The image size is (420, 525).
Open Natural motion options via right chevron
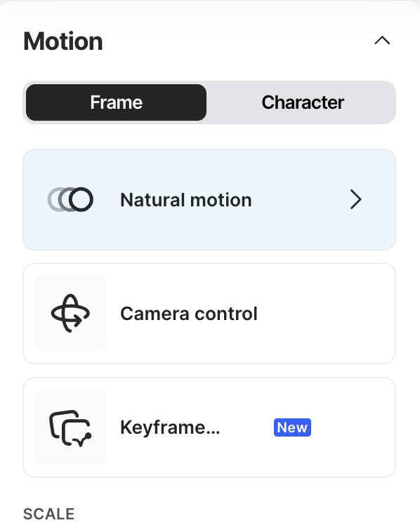point(355,199)
